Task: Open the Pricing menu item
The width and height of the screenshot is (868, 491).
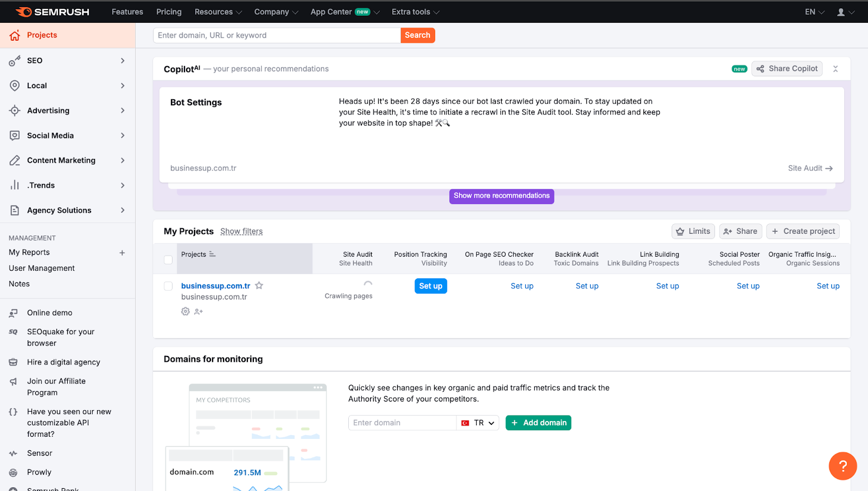Action: coord(169,12)
